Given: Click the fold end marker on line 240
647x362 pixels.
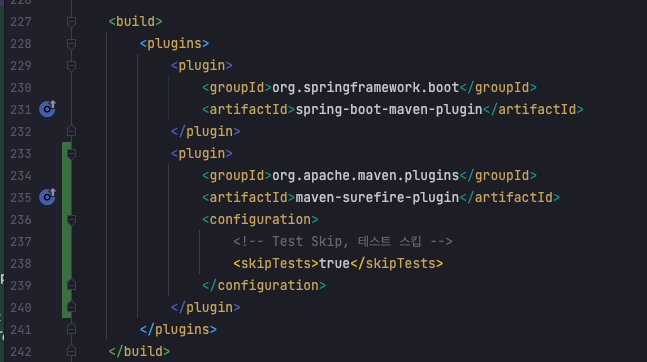Looking at the screenshot, I should [x=71, y=308].
